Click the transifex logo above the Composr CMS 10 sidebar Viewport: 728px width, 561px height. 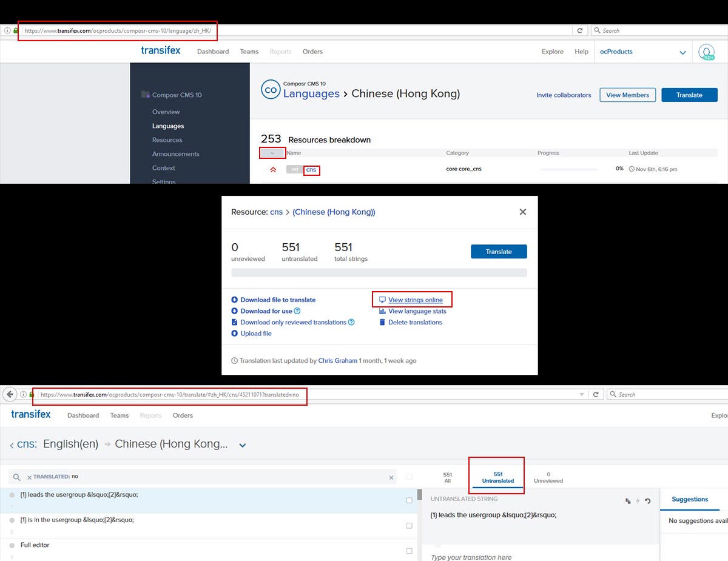coord(161,50)
